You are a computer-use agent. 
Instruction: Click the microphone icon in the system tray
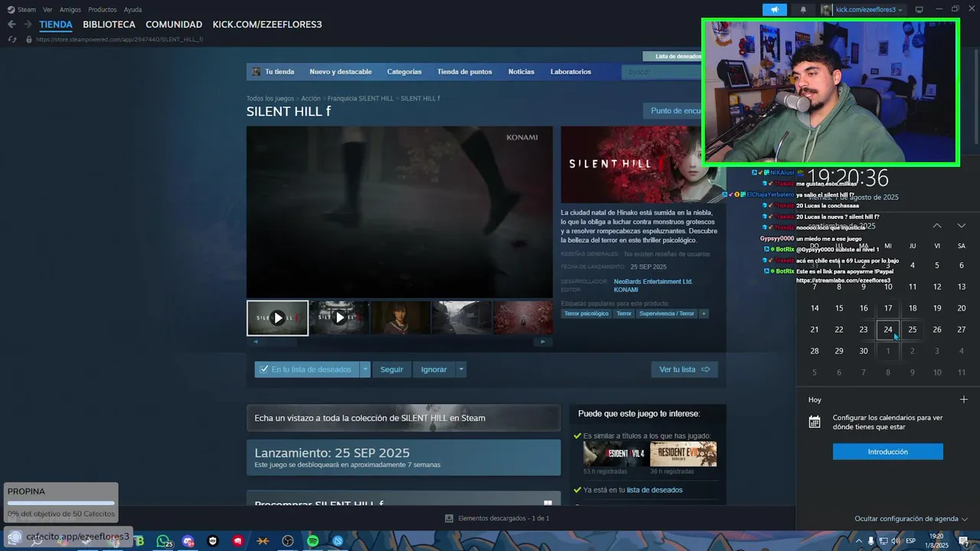tap(871, 541)
